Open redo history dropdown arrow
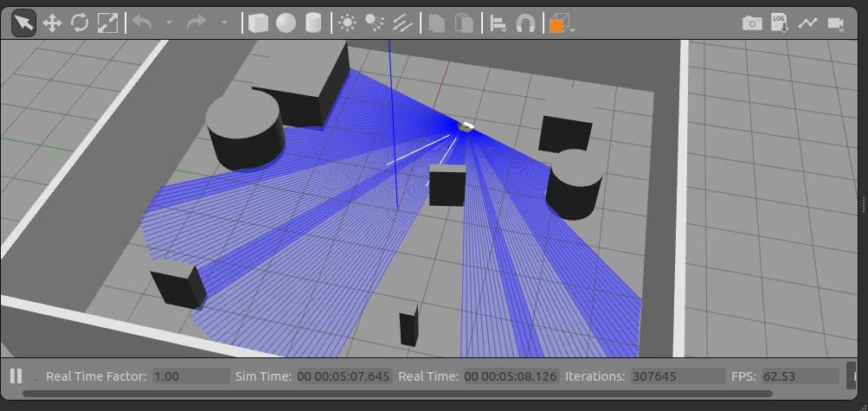The height and width of the screenshot is (411, 868). point(224,23)
